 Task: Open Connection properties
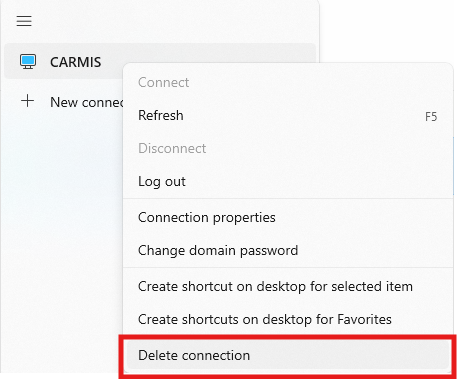tap(207, 218)
